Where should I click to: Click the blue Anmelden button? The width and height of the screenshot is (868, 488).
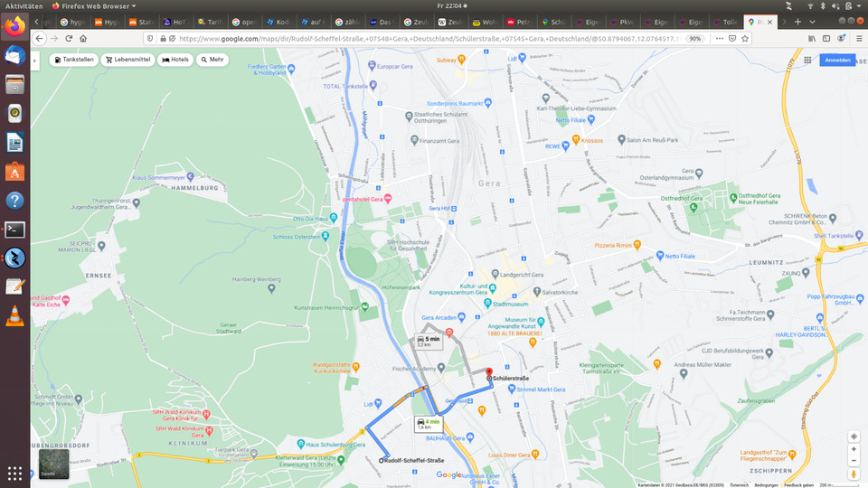point(837,60)
